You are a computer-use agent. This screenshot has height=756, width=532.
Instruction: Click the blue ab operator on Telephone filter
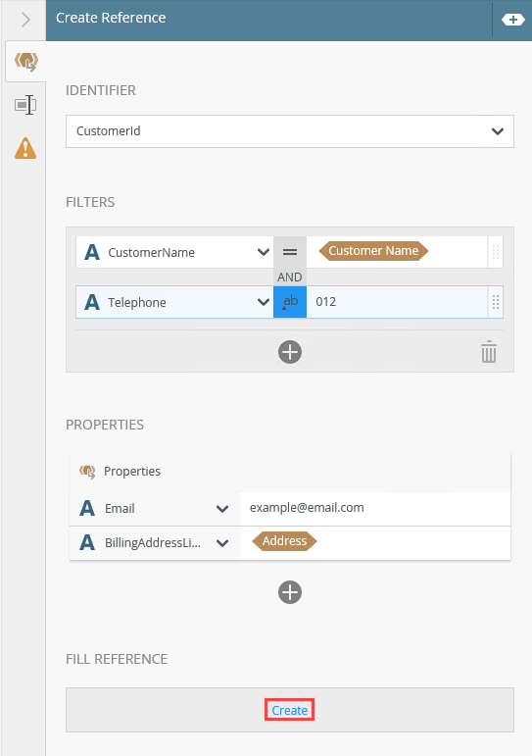coord(290,302)
